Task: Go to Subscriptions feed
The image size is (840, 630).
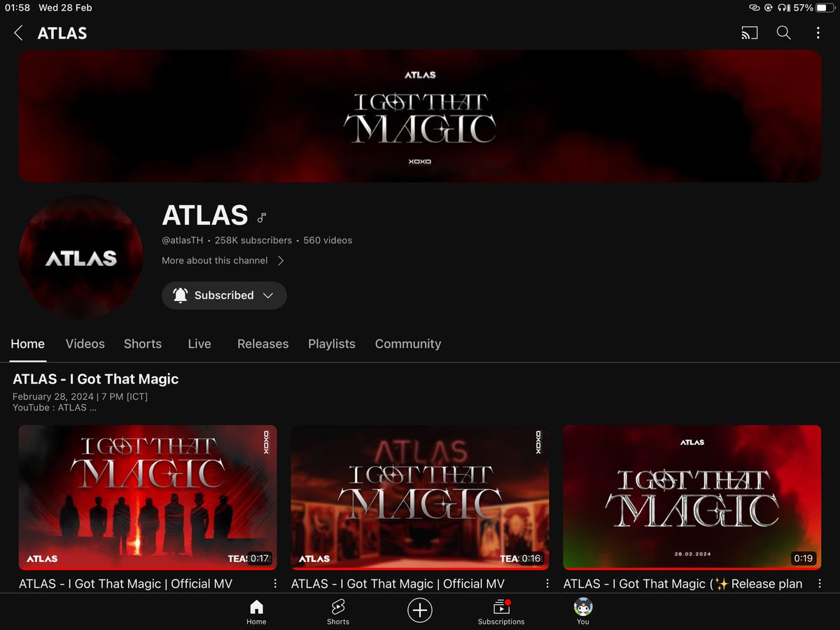Action: [x=501, y=610]
